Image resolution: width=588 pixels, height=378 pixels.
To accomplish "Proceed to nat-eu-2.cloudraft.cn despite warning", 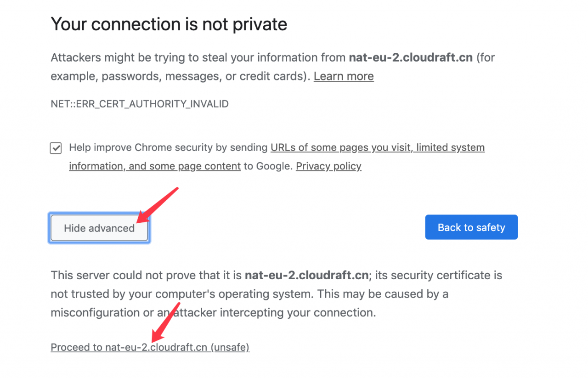I will (150, 347).
